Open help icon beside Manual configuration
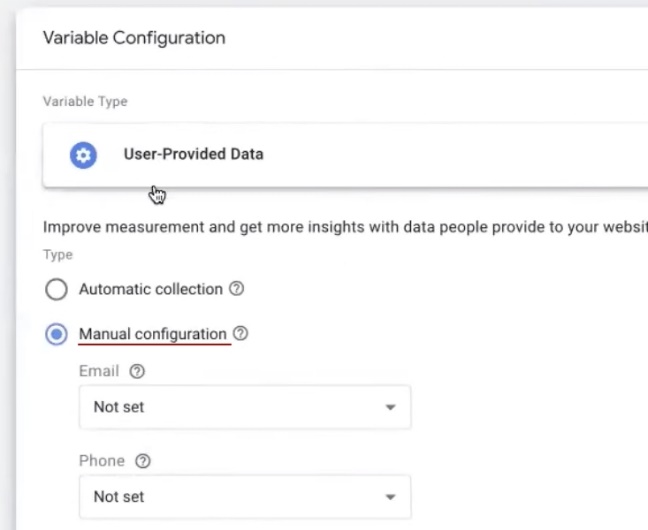 click(x=241, y=334)
